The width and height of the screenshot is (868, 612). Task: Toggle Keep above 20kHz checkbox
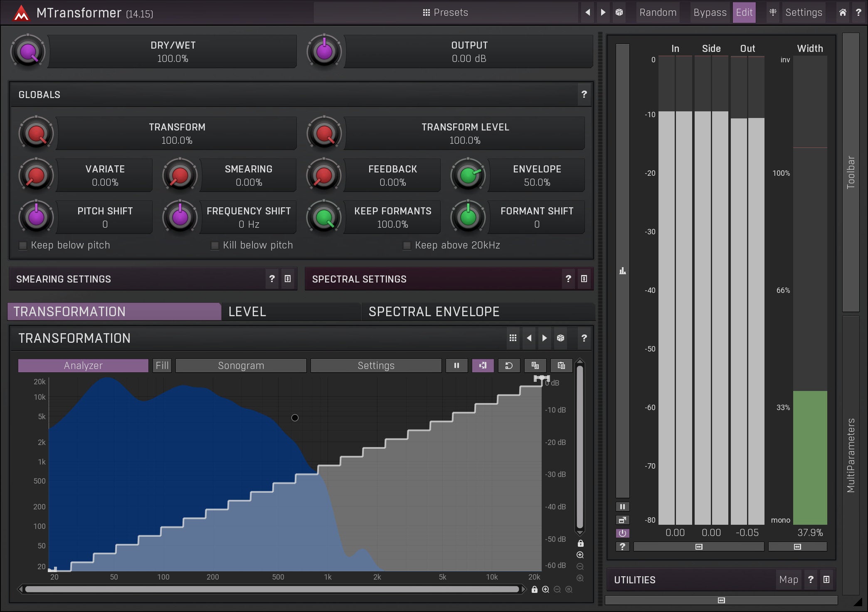click(x=407, y=246)
